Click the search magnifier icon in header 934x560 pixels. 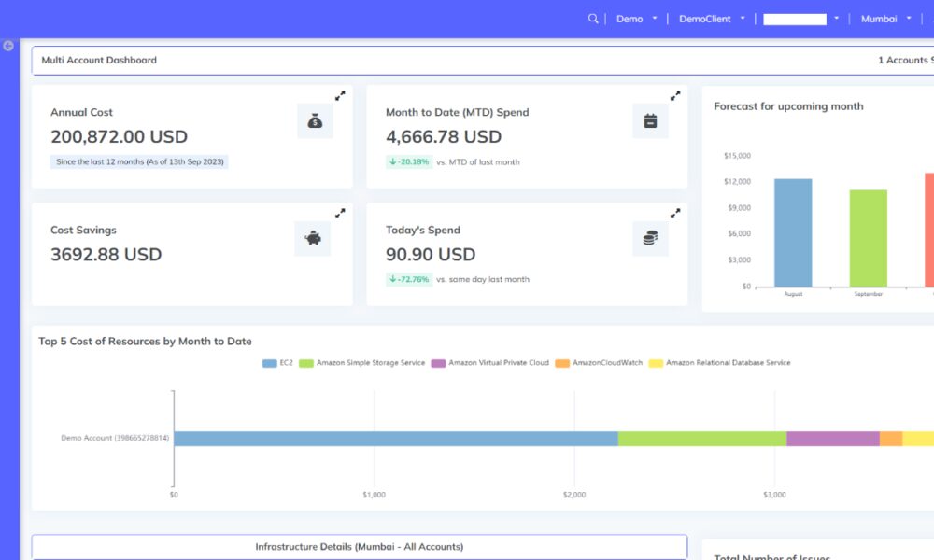[593, 19]
